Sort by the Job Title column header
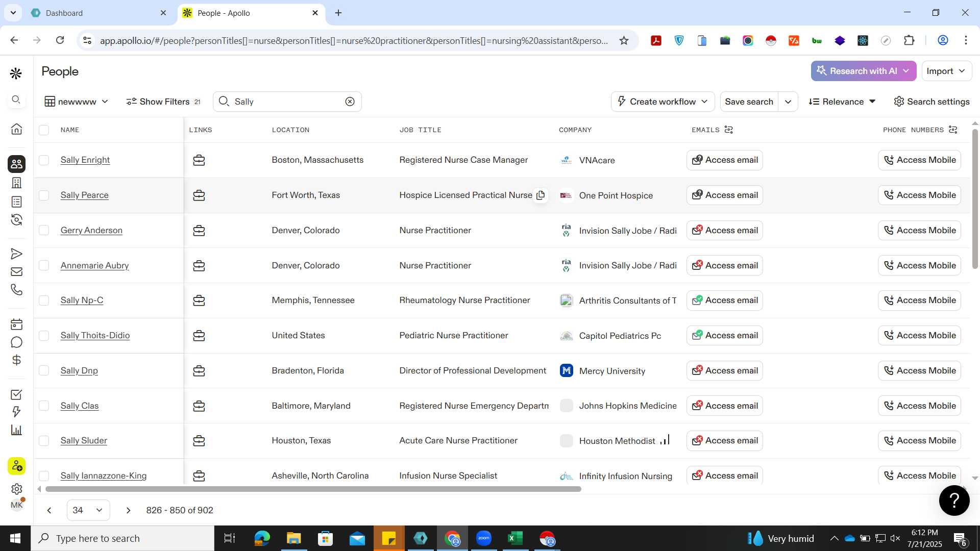The height and width of the screenshot is (551, 980). 420,130
